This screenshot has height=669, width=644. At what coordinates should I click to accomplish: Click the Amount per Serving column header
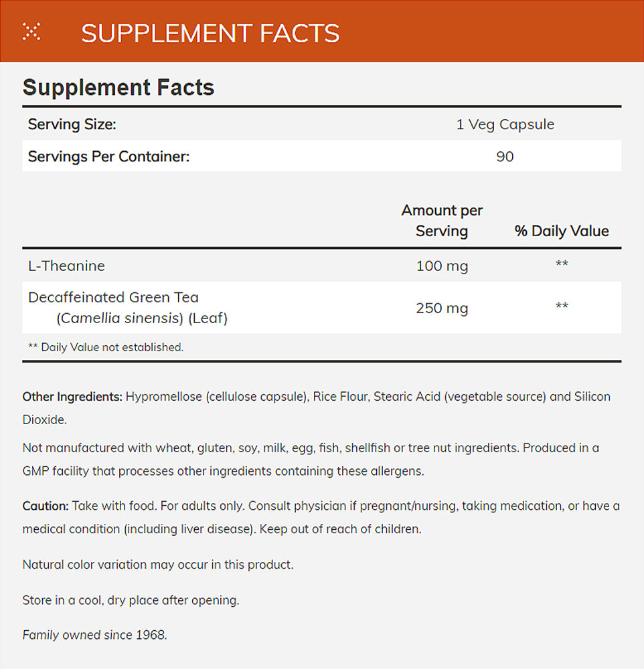point(442,221)
